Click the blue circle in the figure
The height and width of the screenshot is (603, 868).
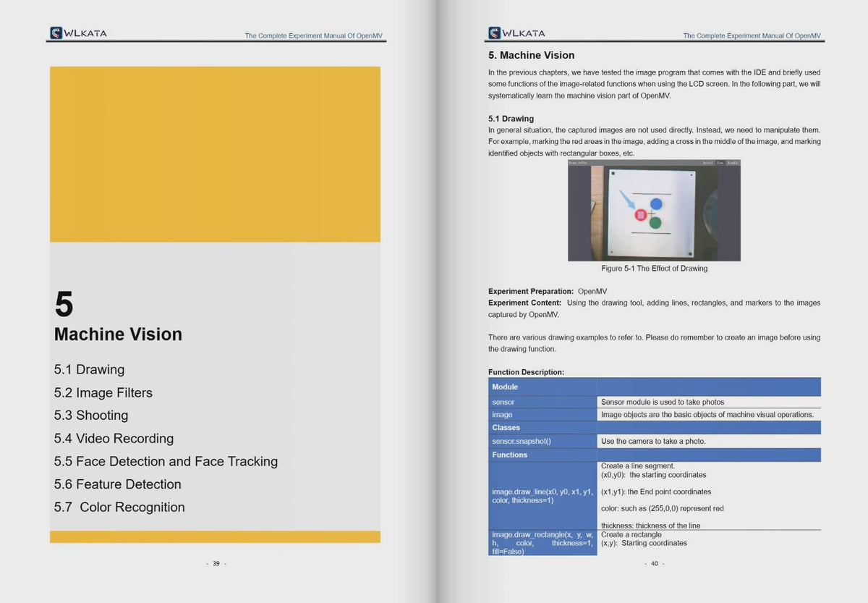[656, 205]
